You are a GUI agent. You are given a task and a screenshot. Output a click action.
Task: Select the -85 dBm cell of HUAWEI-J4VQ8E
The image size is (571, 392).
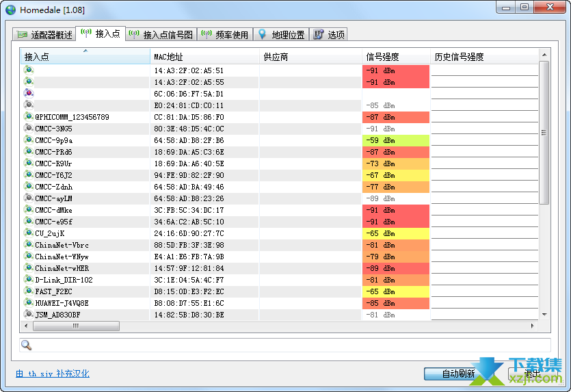tap(396, 303)
